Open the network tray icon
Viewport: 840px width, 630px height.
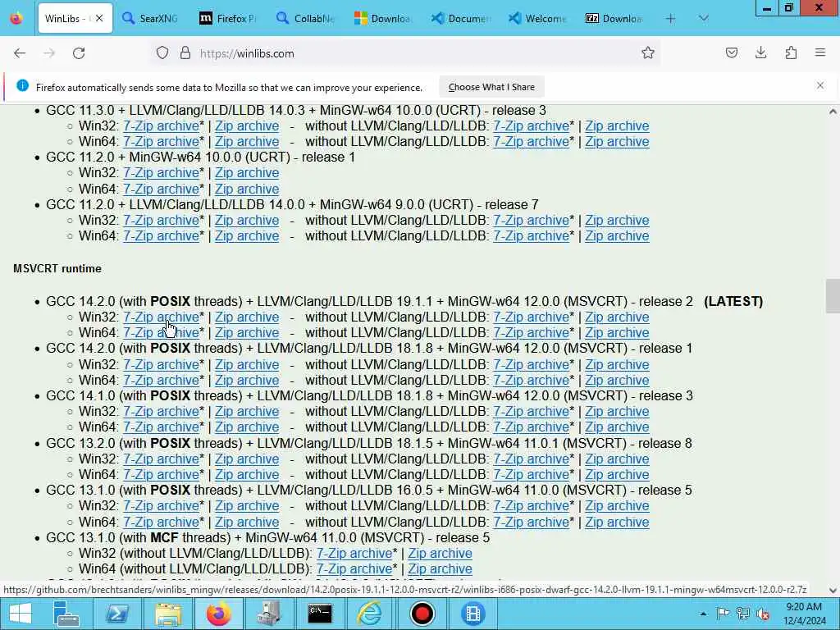coord(742,614)
